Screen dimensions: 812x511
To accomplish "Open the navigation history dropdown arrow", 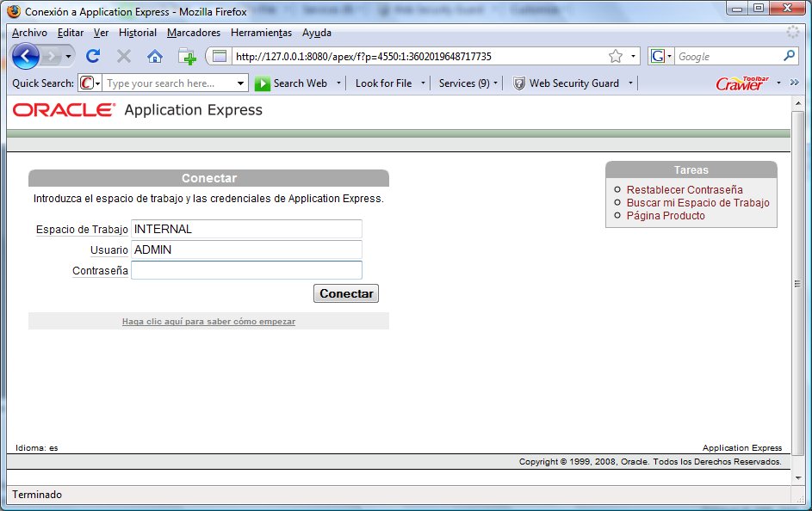I will 68,57.
